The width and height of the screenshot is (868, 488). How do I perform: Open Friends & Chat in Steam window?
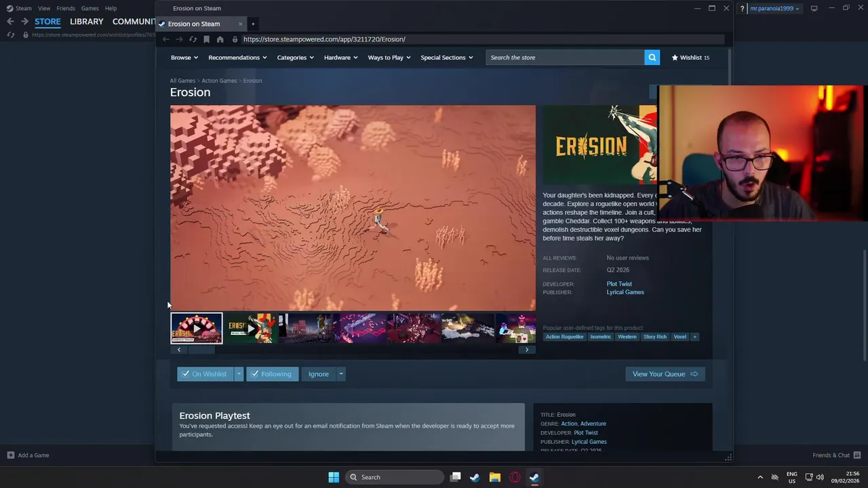tap(837, 455)
